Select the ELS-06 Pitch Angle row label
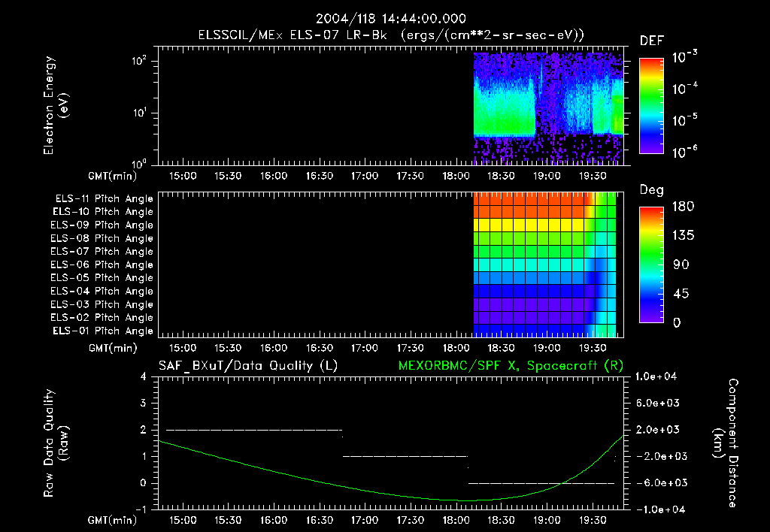770x532 pixels. (x=102, y=265)
